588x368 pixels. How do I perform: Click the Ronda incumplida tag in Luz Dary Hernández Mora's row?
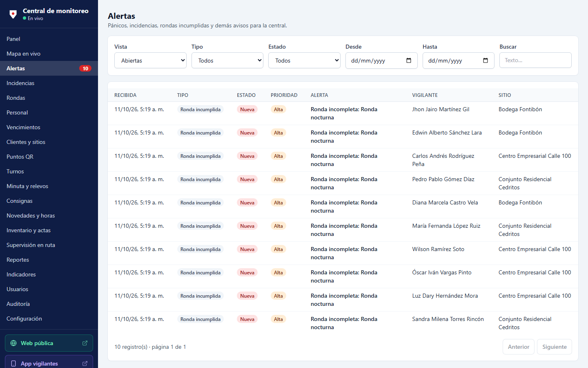[x=200, y=296]
